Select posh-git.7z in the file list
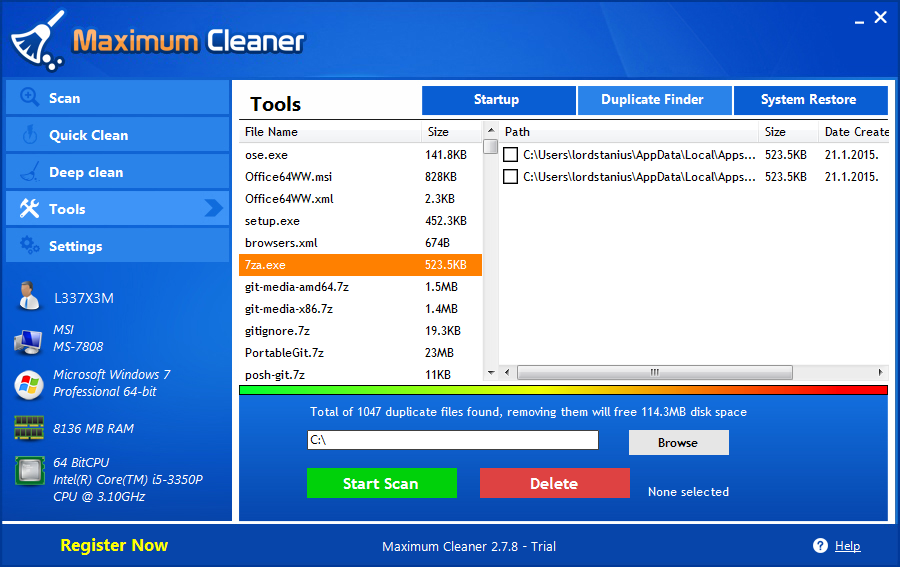The height and width of the screenshot is (567, 900). point(360,374)
